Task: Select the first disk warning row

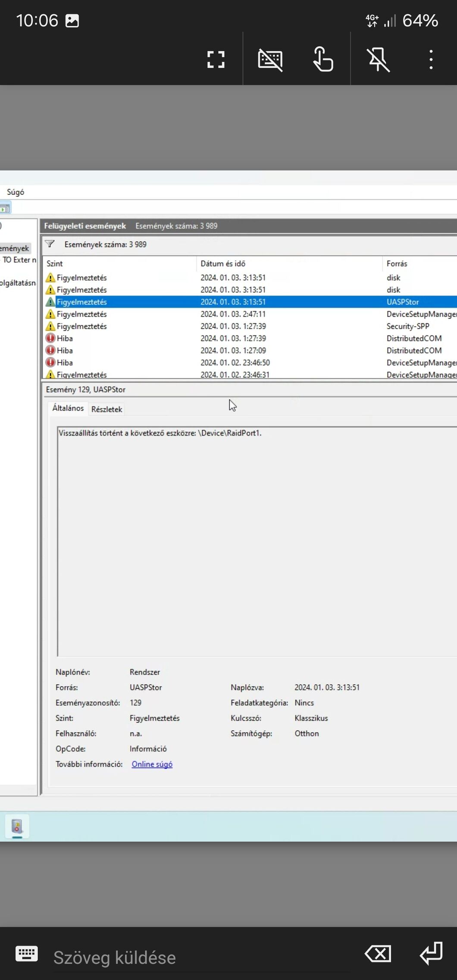Action: pyautogui.click(x=250, y=278)
